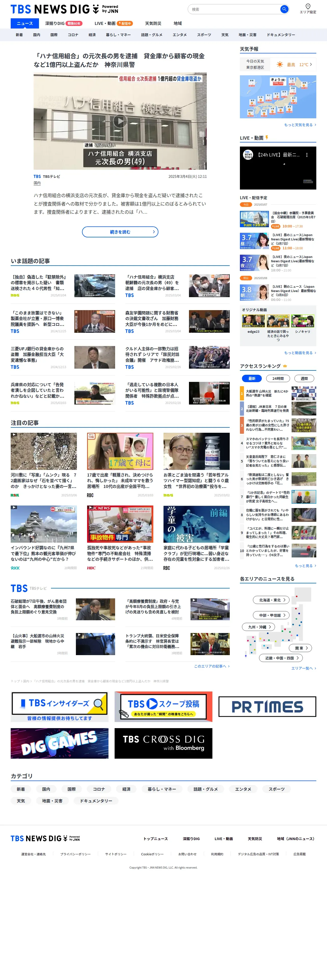This screenshot has height=980, width=327.
Task: Switch to the 天気防災 tab
Action: pyautogui.click(x=153, y=23)
